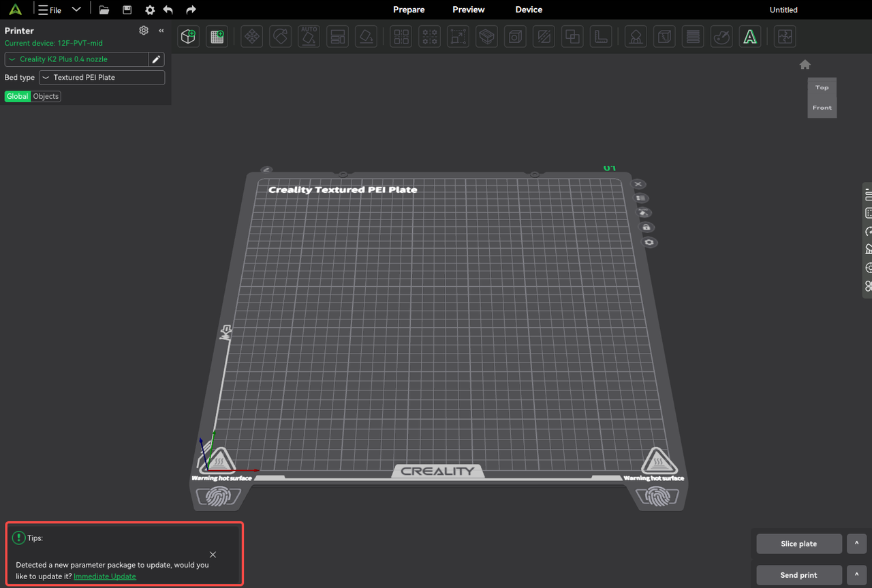Click the Arrange layout toolbar icon
Viewport: 872px width, 588px height.
point(338,37)
